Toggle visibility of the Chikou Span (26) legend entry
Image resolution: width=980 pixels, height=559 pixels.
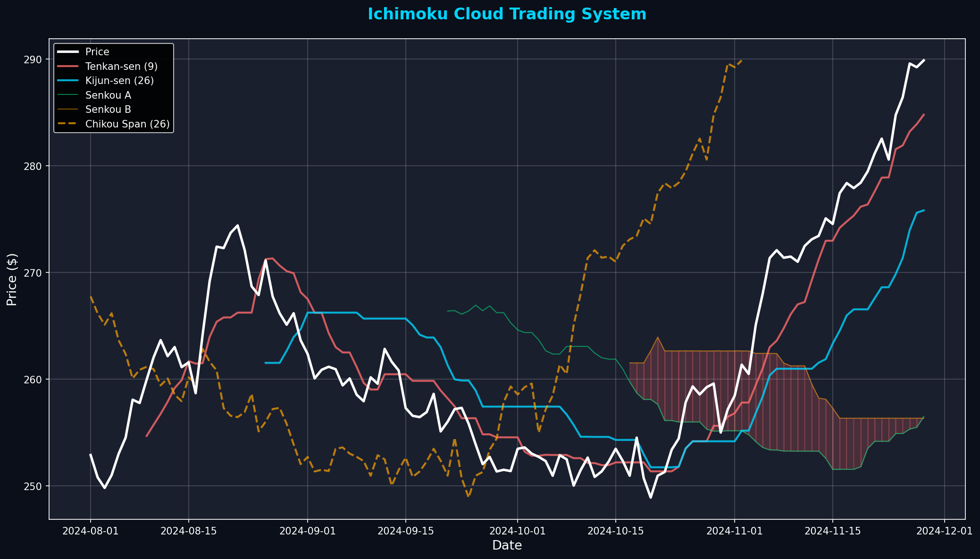tap(127, 124)
